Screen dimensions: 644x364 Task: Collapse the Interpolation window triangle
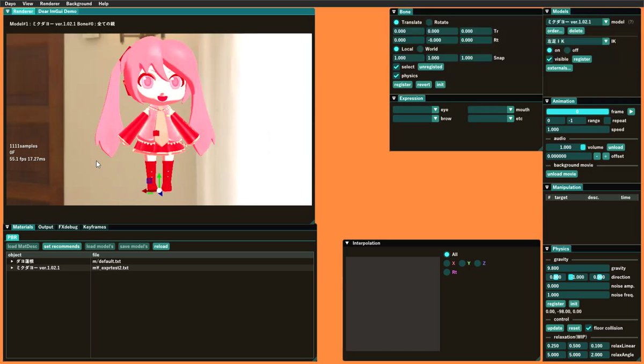pyautogui.click(x=347, y=243)
